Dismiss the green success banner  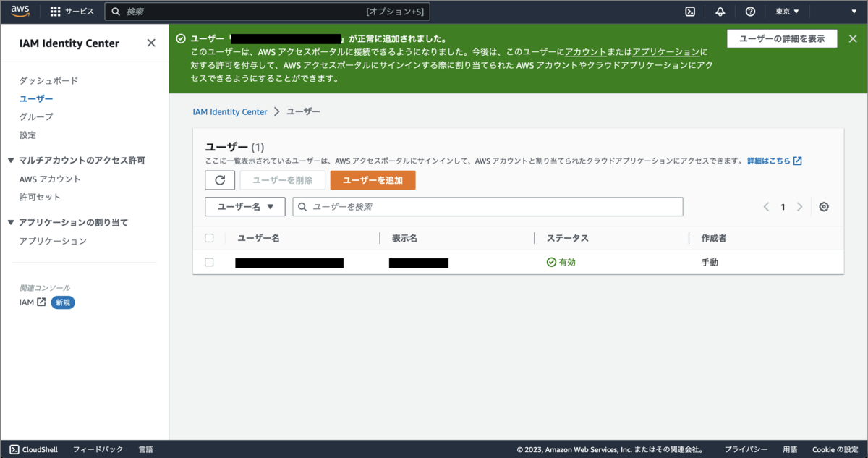[853, 39]
